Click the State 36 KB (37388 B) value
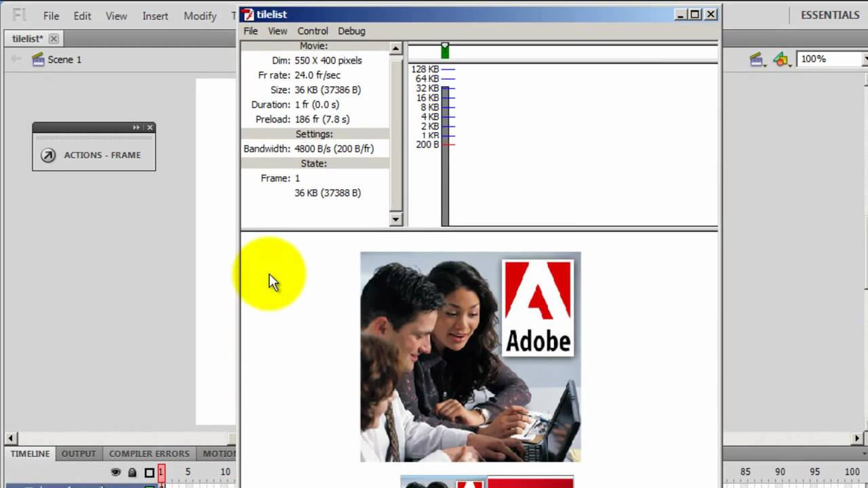Screen dimensions: 868x488 328,193
